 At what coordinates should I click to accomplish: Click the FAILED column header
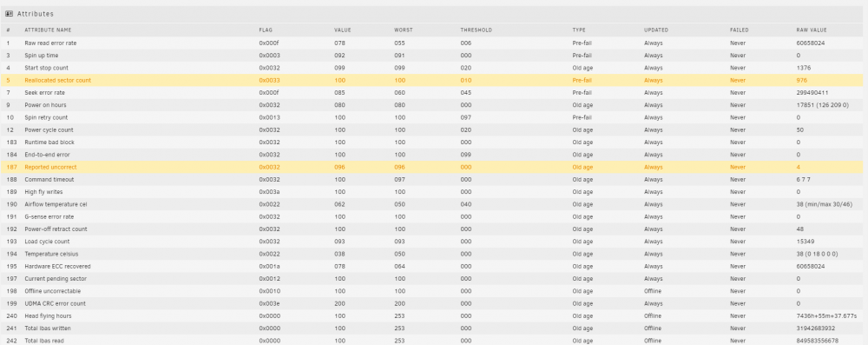tap(739, 30)
